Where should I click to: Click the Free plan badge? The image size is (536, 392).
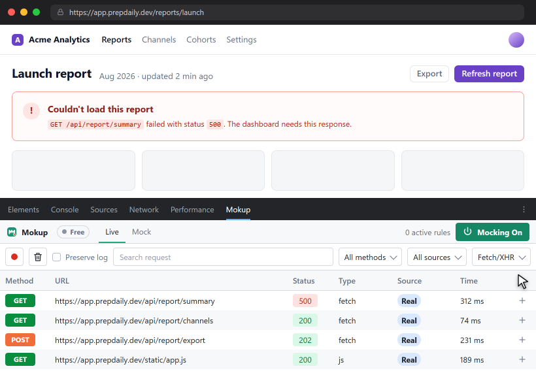73,232
